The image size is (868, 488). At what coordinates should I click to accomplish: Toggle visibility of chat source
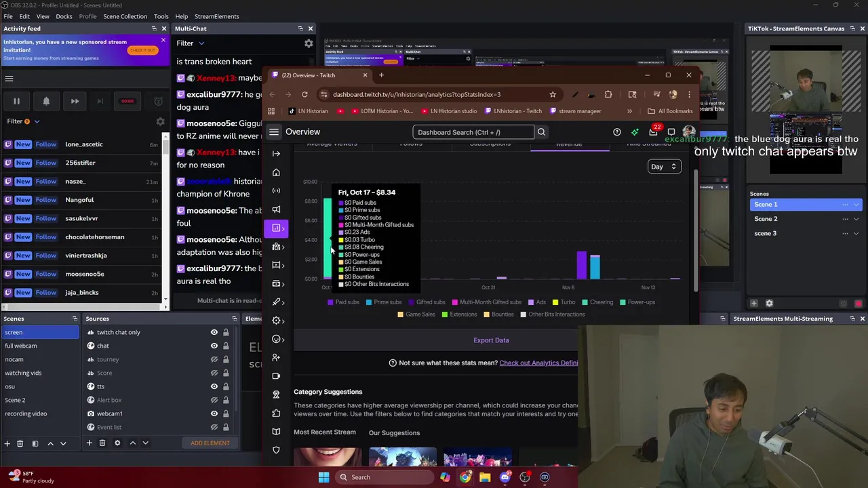[x=214, y=346]
